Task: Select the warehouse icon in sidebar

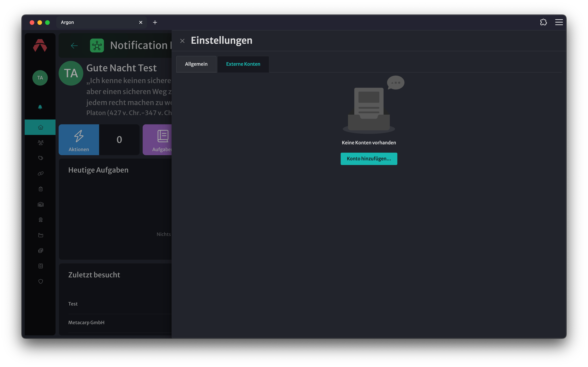Action: [40, 204]
